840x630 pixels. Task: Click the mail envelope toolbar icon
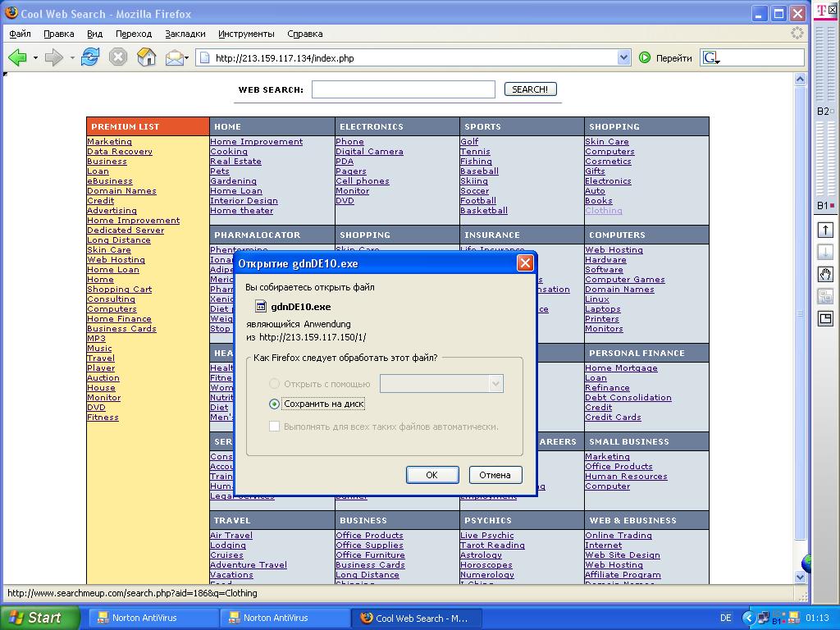click(x=174, y=57)
